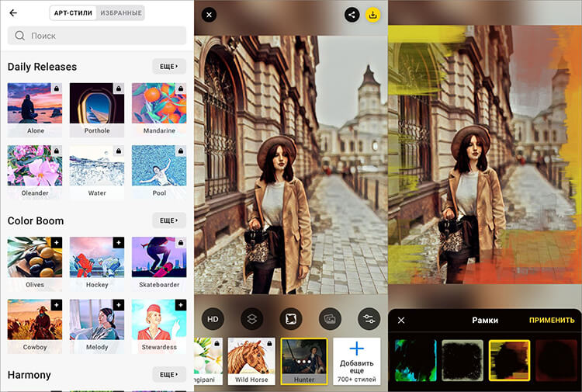The width and height of the screenshot is (582, 392).
Task: Expand Daily Releases with ЕЩЕ button
Action: coord(169,67)
